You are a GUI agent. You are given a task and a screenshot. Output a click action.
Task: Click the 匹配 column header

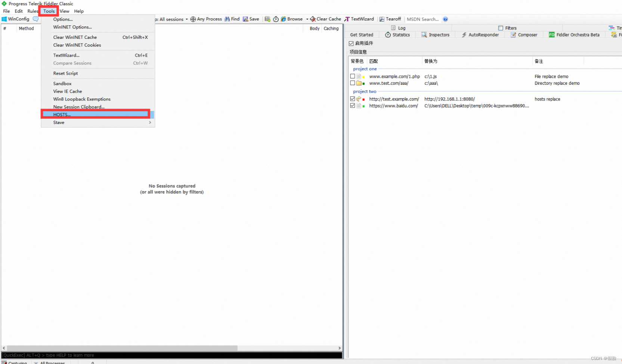coord(394,61)
